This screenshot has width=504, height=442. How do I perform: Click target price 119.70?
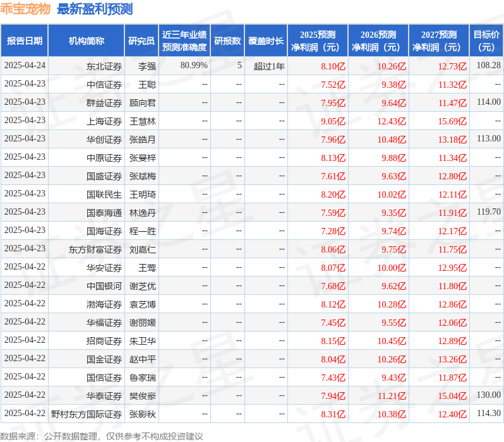coord(489,212)
